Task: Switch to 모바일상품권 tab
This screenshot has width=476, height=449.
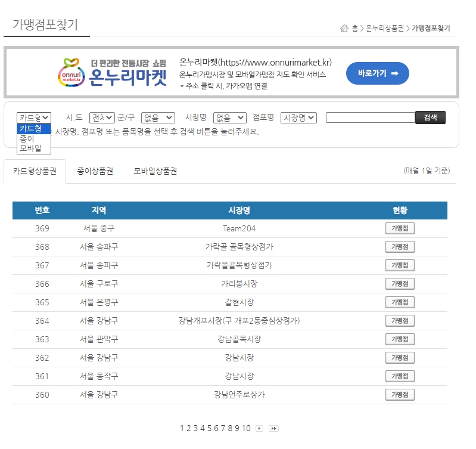Action: tap(155, 171)
